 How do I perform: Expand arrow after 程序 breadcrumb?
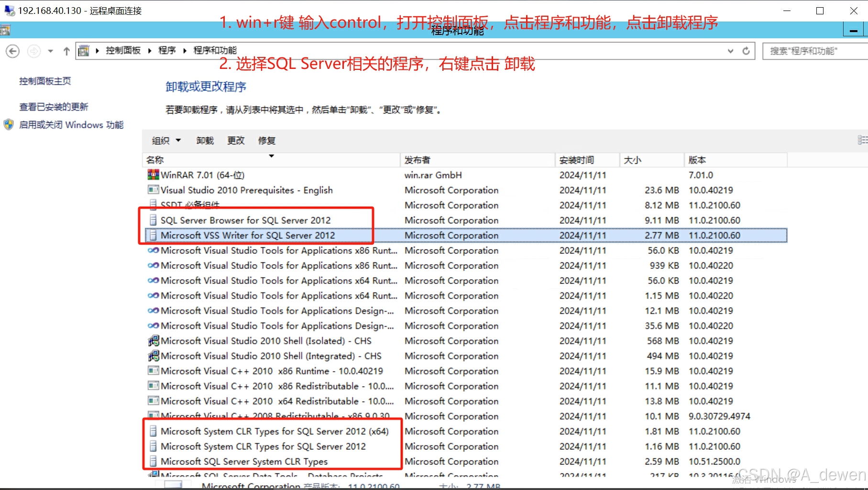[185, 51]
